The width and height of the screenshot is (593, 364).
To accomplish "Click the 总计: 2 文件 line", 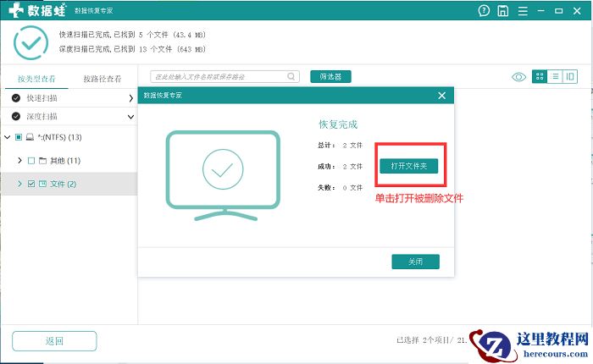I will coord(340,145).
